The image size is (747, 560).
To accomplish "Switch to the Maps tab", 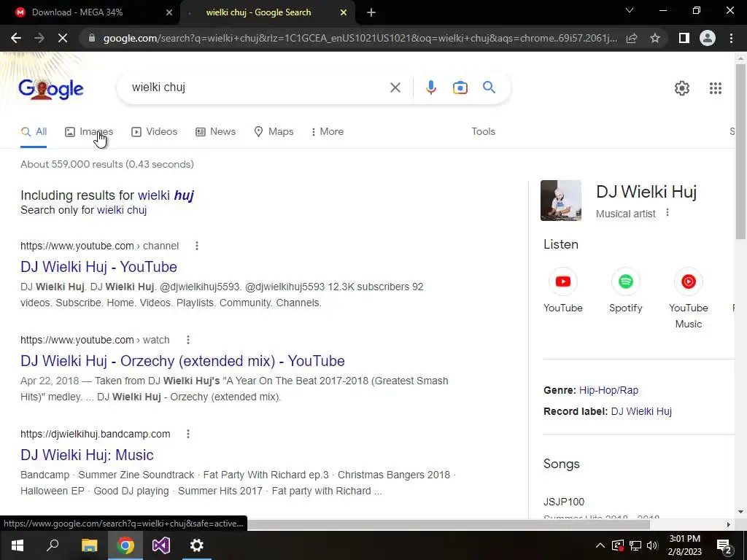I will point(274,131).
